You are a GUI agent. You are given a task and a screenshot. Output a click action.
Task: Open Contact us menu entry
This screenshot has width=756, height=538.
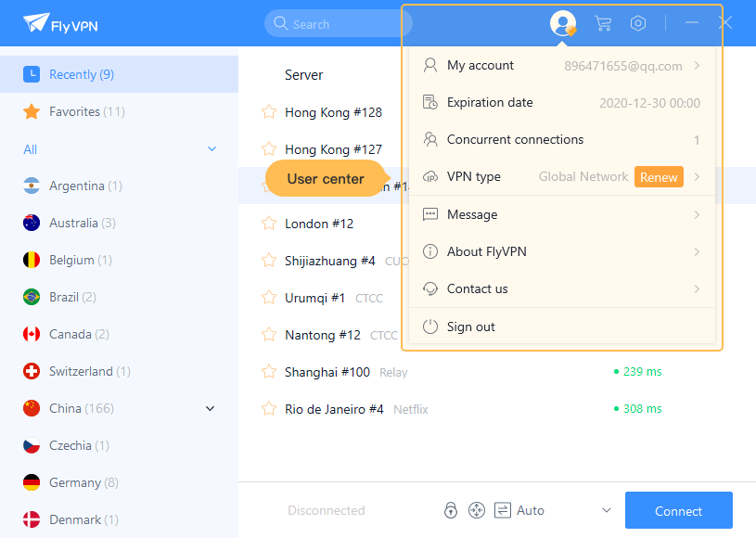point(562,288)
